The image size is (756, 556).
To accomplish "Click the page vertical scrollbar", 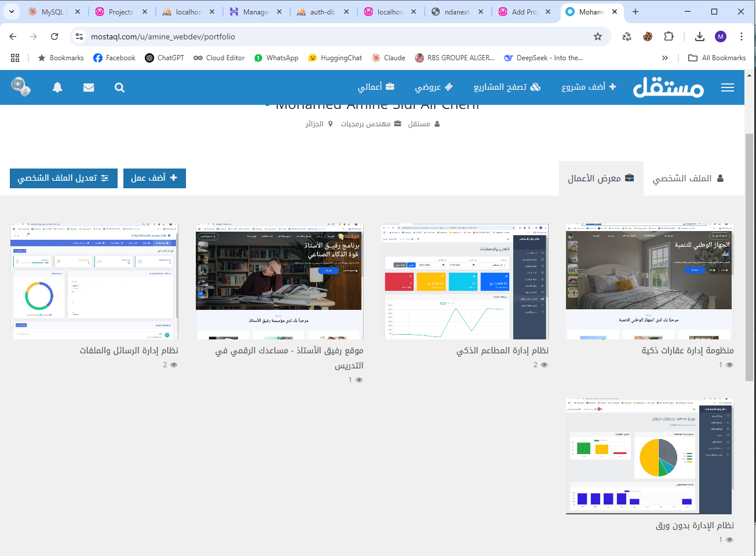I will [x=750, y=255].
